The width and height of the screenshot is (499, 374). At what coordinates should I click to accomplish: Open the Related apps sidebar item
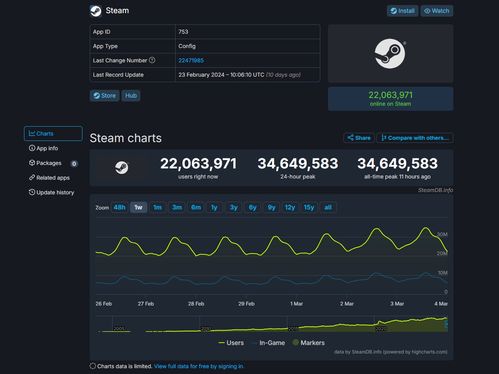click(49, 178)
